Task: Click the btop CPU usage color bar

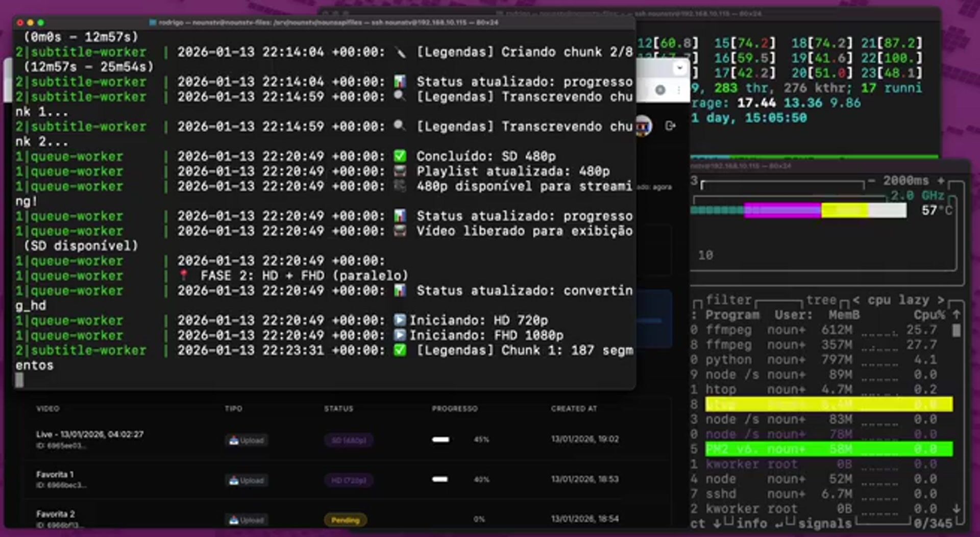Action: pyautogui.click(x=798, y=210)
